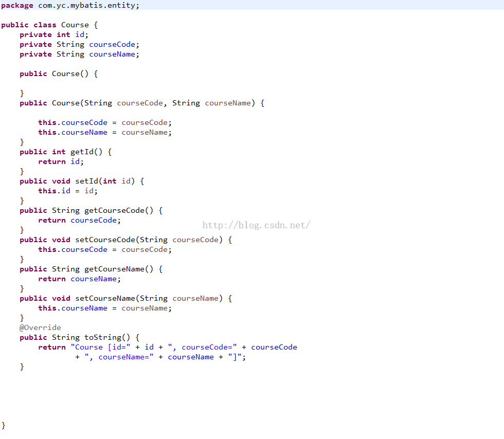Click the package com.yc.mybatis.entity declaration line
The height and width of the screenshot is (439, 504).
(x=70, y=6)
